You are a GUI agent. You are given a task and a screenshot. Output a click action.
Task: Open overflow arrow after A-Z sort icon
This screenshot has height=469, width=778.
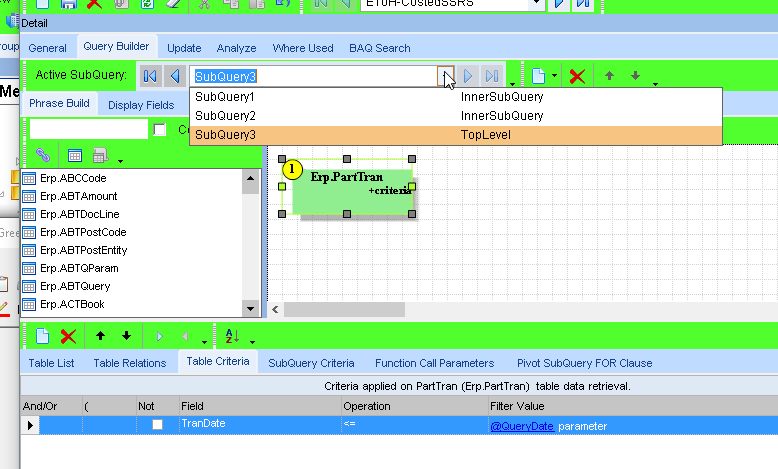[252, 342]
